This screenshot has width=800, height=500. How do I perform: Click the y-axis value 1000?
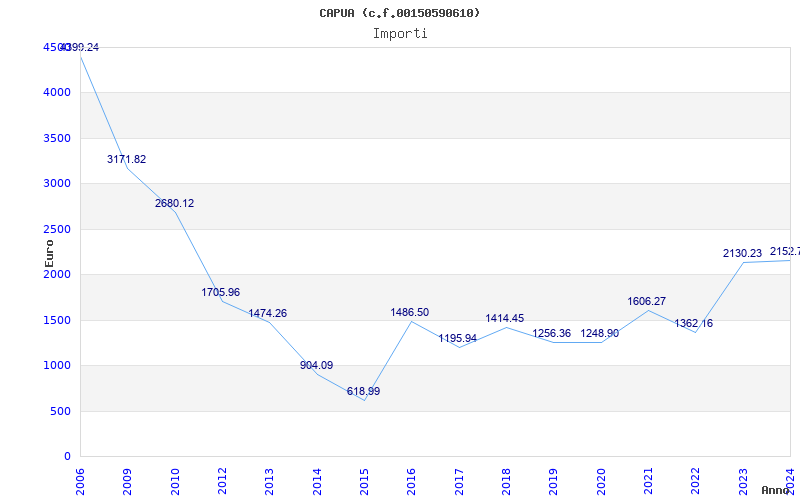57,366
